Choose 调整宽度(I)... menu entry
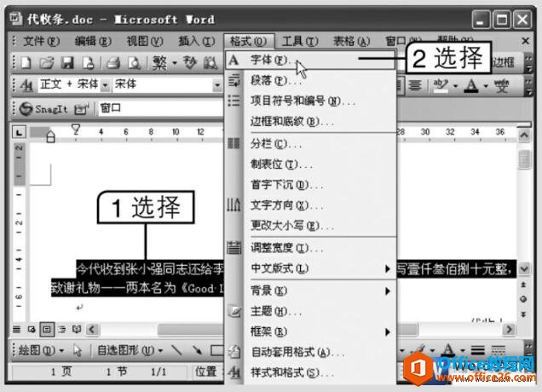This screenshot has height=392, width=542. [x=310, y=248]
